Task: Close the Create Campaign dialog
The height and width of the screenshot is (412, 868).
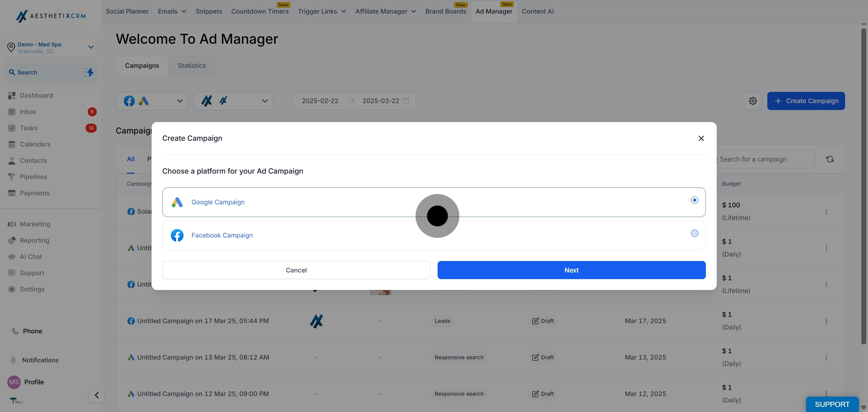Action: click(701, 138)
